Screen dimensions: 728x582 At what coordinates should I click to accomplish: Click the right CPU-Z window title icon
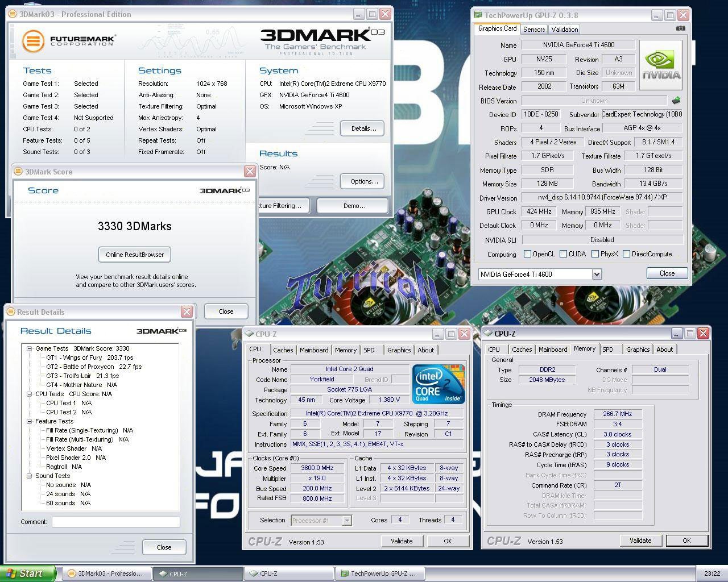489,334
